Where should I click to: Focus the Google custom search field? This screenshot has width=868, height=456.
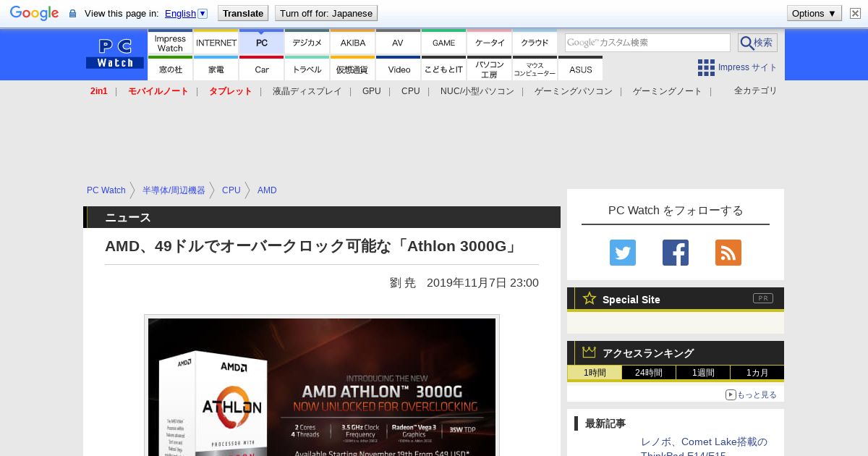point(647,43)
